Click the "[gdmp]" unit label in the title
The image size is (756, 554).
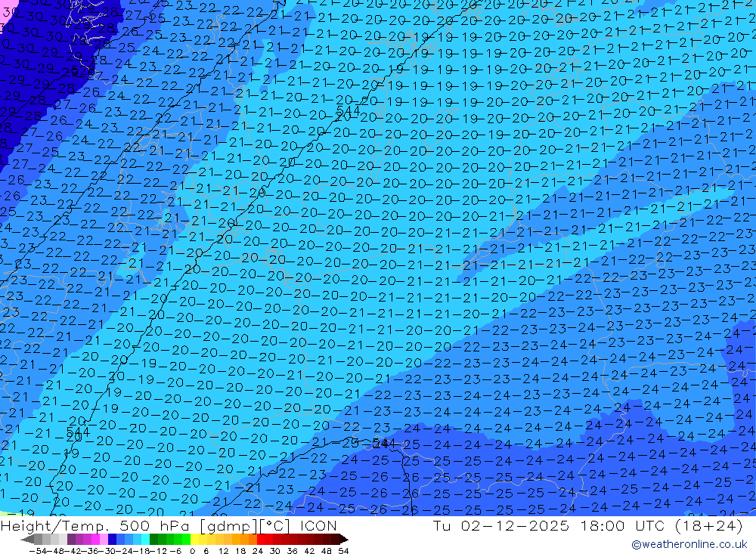(x=230, y=526)
